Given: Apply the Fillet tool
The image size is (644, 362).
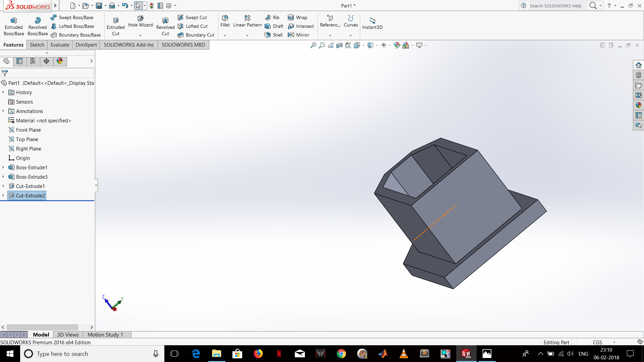Looking at the screenshot, I should (225, 21).
